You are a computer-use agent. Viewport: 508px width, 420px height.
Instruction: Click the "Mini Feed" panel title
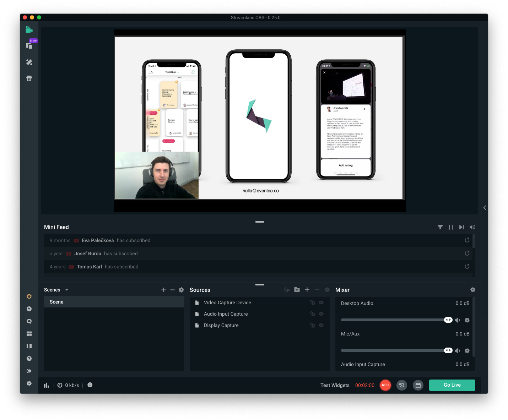(x=56, y=227)
